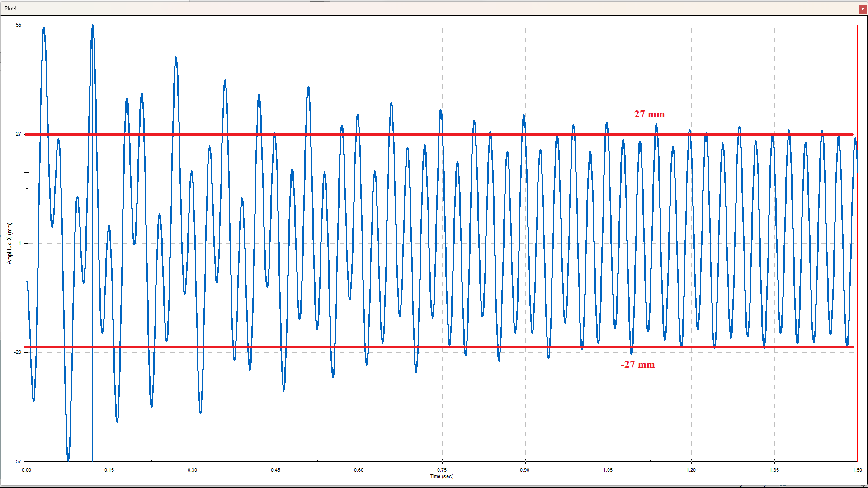The image size is (868, 488).
Task: Click the 55 tick label on Y axis
Action: pos(19,25)
